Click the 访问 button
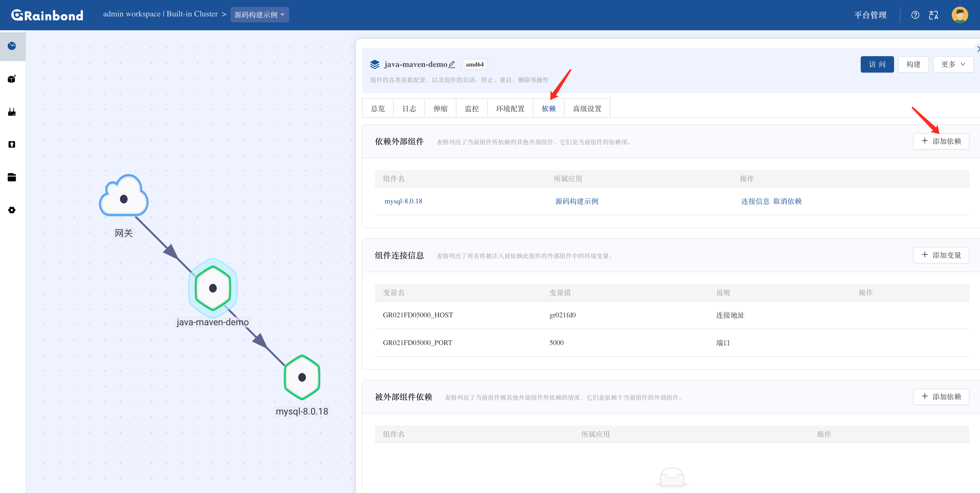The height and width of the screenshot is (493, 980). (x=877, y=64)
